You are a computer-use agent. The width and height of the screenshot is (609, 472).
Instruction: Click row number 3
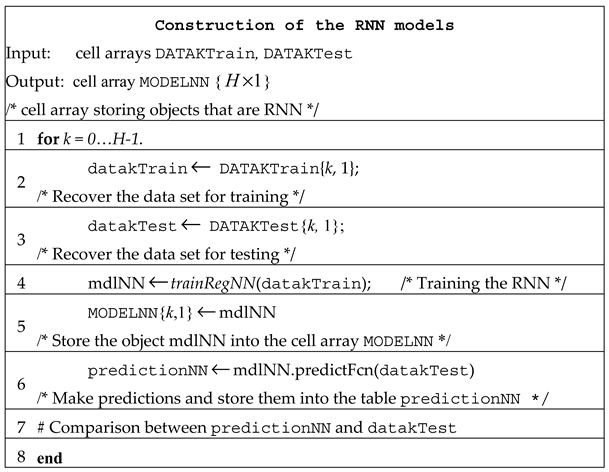20,238
